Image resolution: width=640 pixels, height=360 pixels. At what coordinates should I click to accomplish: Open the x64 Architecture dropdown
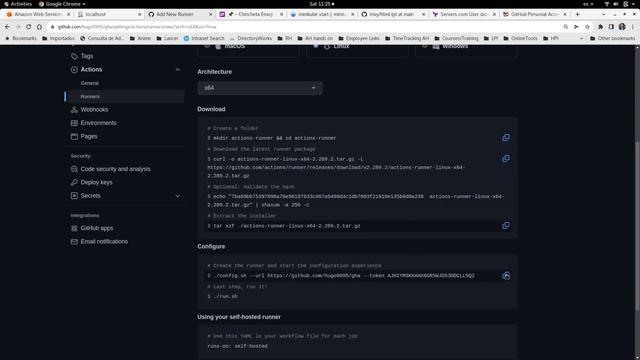pos(260,88)
